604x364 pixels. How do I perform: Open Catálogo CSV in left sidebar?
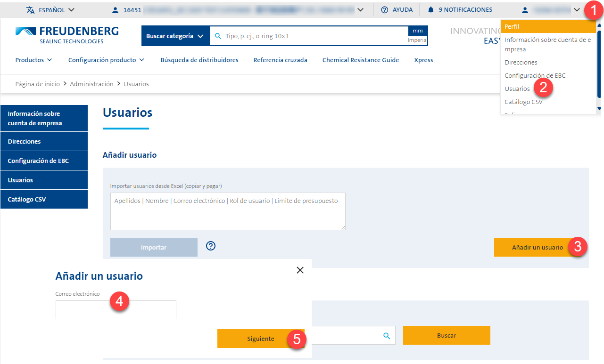(27, 199)
